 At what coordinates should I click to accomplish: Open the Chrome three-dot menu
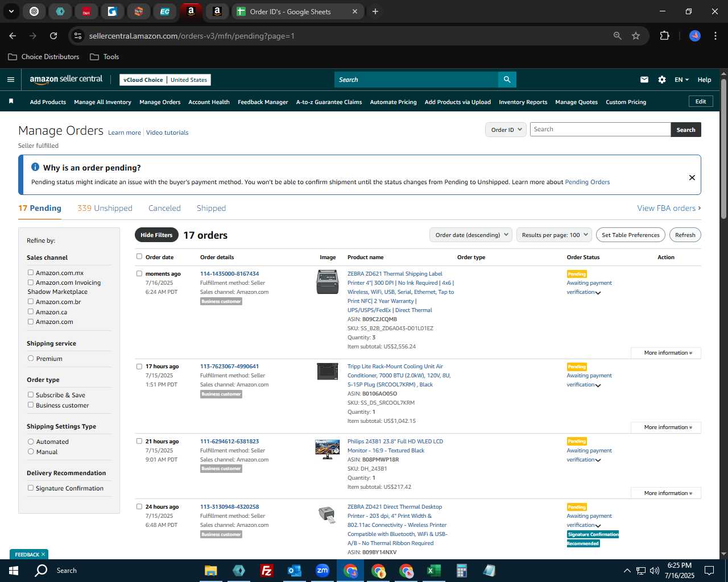click(714, 36)
